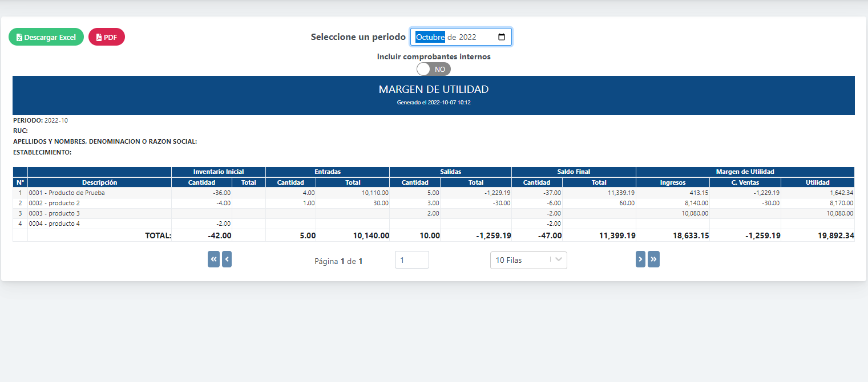868x382 pixels.
Task: Go to the first page using double-left arrow
Action: point(213,259)
